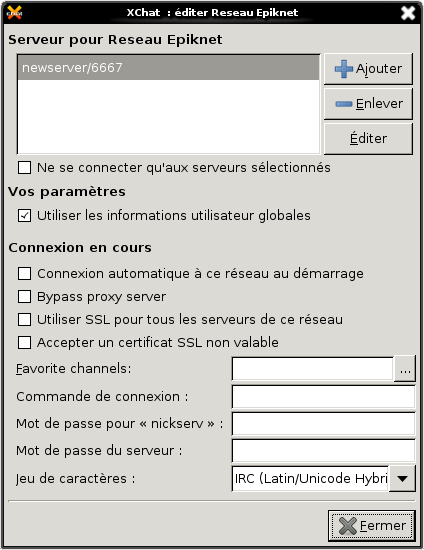Screen dimensions: 424x550
Task: Click the blue plus icon on Ajouter
Action: coord(344,69)
